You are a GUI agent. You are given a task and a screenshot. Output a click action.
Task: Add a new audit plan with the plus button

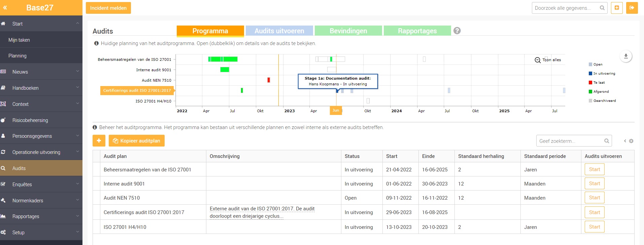(99, 140)
